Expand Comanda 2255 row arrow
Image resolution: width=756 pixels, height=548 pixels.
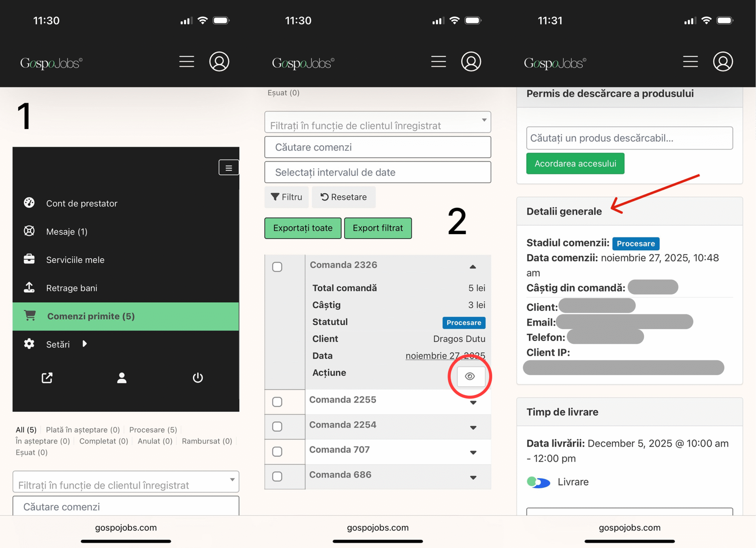473,402
